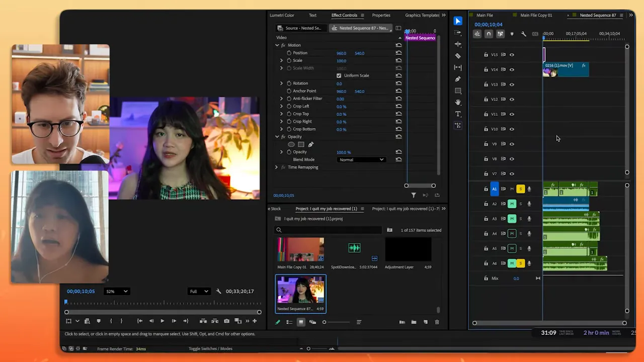The image size is (644, 362).
Task: Hide track V14 with eye icon
Action: pyautogui.click(x=512, y=69)
